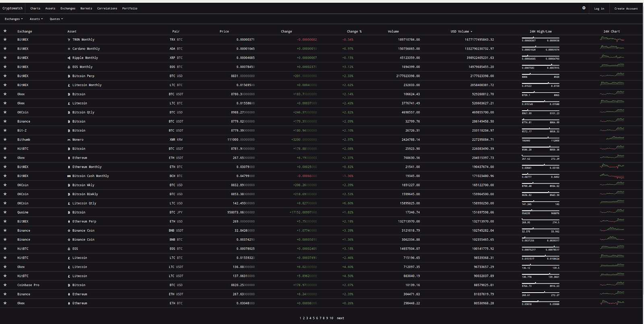Expand the Quotes filter dropdown
This screenshot has height=324, width=644.
coord(56,19)
